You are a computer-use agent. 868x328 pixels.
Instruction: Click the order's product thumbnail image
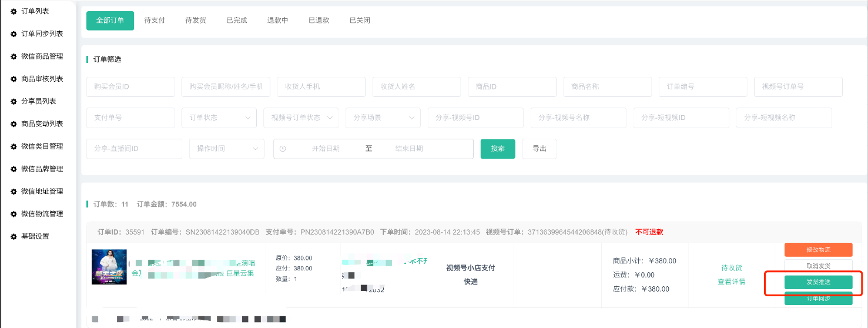pyautogui.click(x=109, y=267)
